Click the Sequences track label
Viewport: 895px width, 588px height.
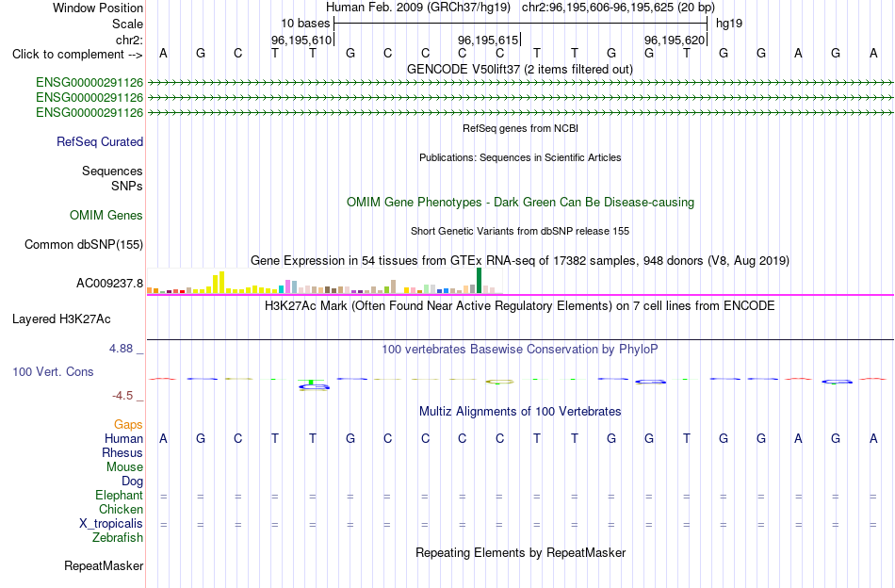[112, 171]
